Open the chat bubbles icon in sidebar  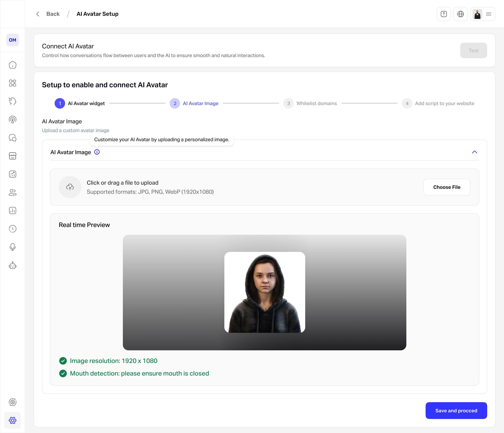13,138
